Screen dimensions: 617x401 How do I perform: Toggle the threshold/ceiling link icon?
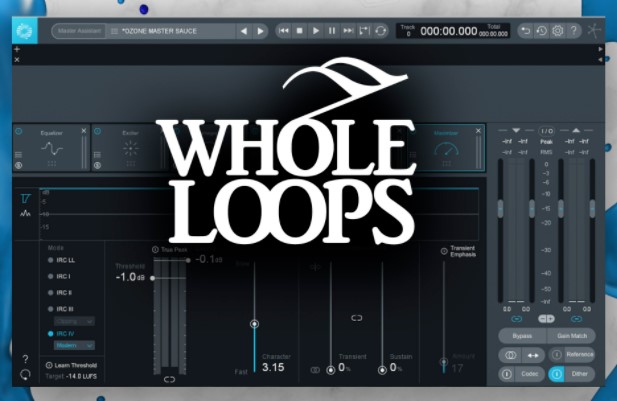169,379
